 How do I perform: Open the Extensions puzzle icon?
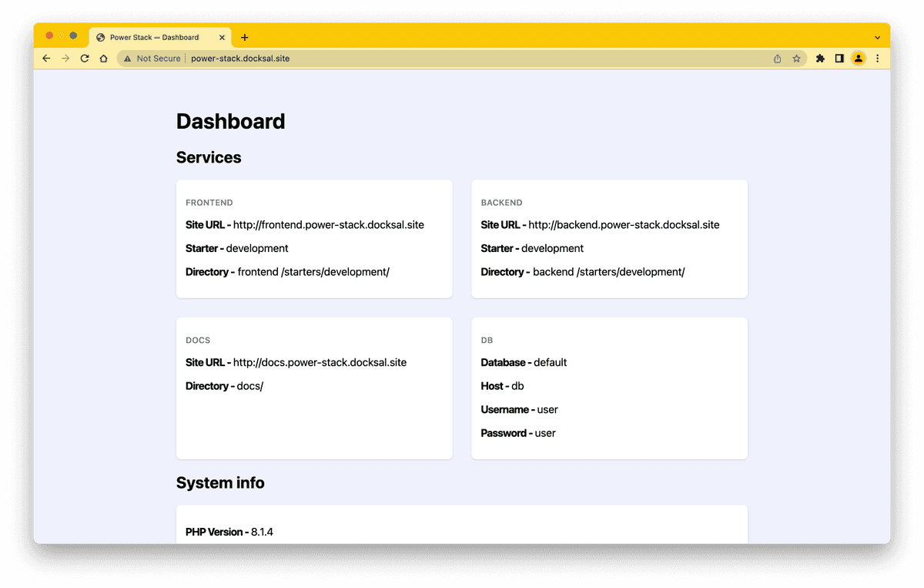(820, 59)
